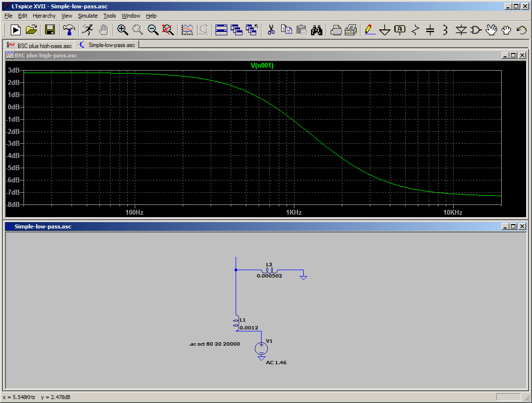Open Print Setup printer icon
532x403 pixels.
pyautogui.click(x=336, y=30)
